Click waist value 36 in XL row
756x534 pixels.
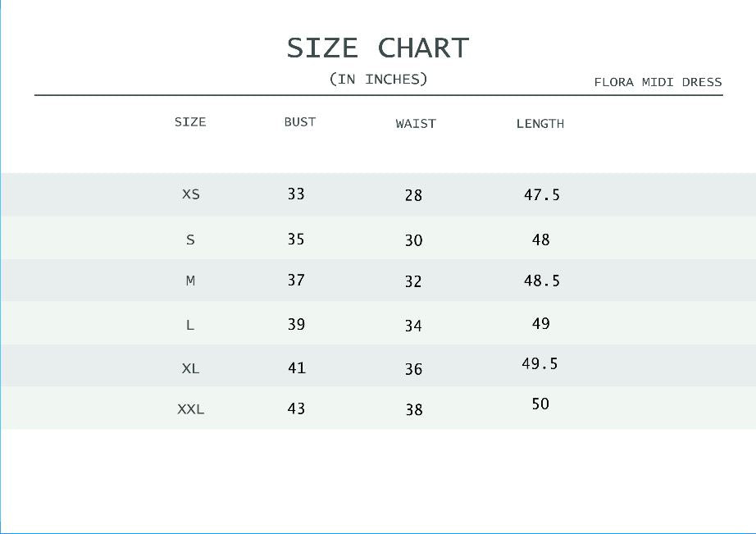[x=413, y=369]
